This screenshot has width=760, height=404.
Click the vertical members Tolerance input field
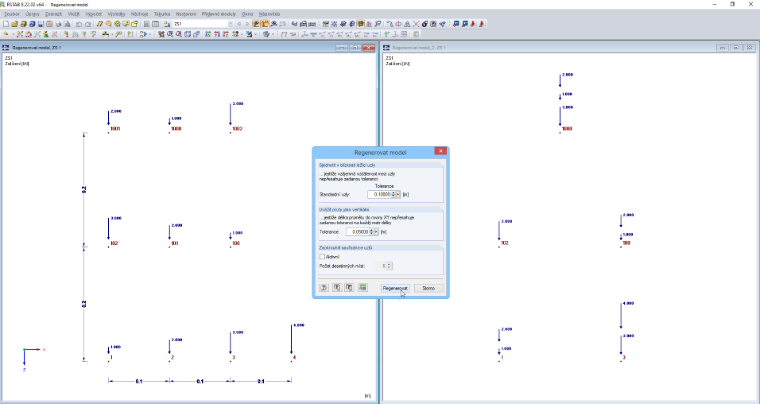point(358,232)
